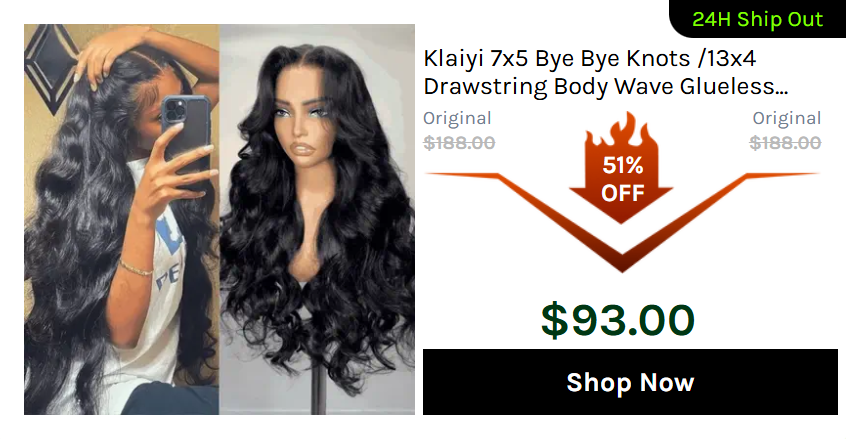
Task: Select the flame tips atop the discount badge
Action: (x=622, y=129)
